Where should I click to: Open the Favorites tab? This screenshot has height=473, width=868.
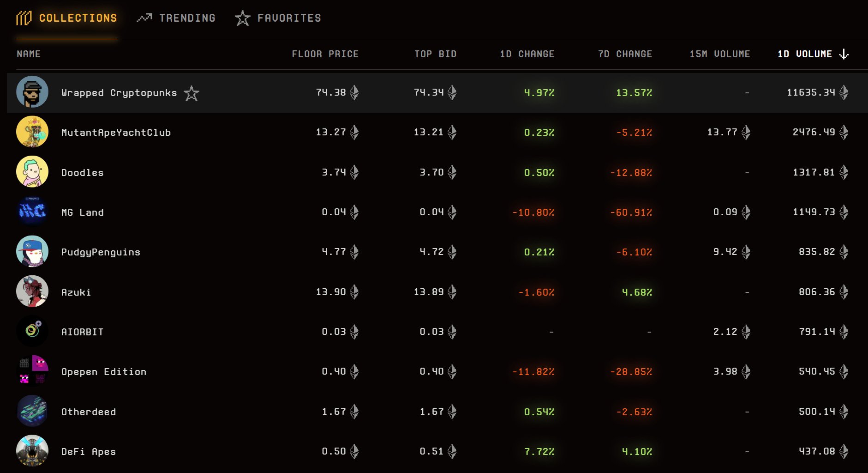(x=278, y=18)
